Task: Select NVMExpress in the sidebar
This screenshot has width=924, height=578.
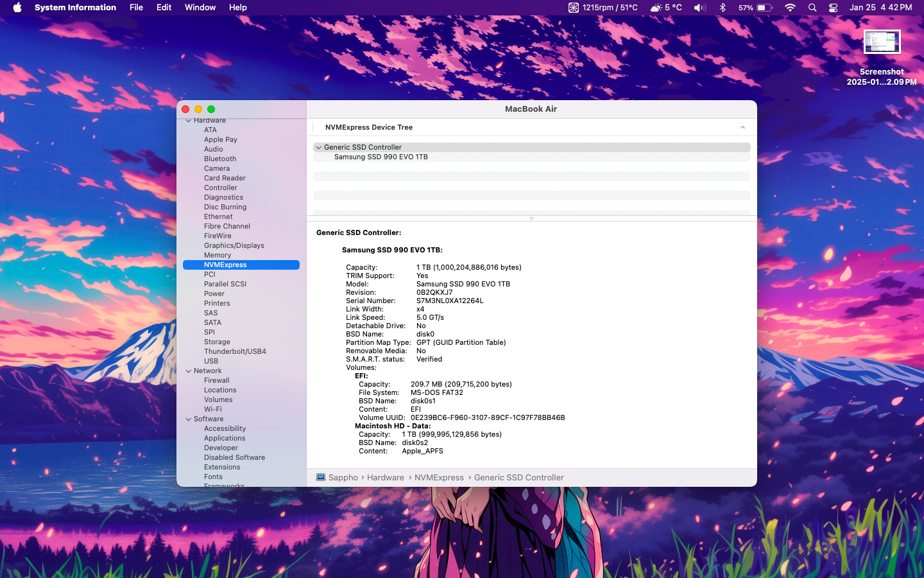Action: pyautogui.click(x=241, y=265)
